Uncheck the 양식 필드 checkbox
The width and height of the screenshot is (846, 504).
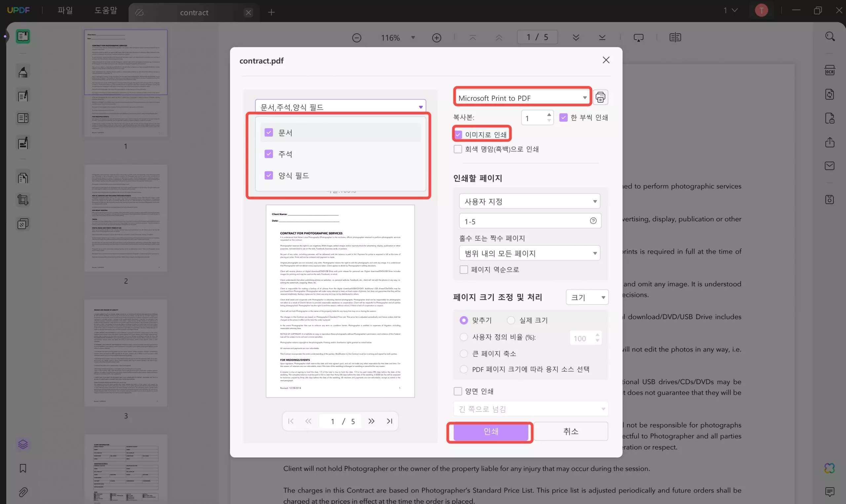[x=269, y=175]
